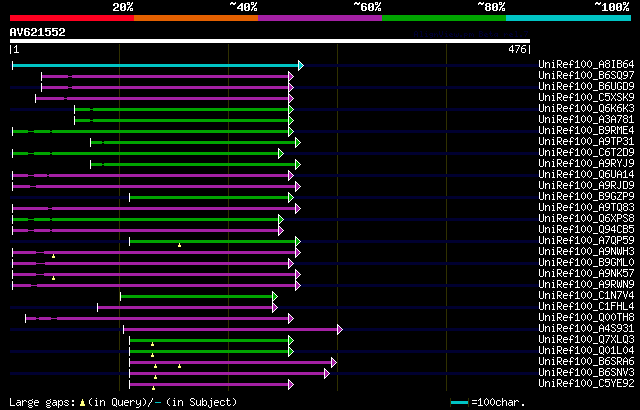Click the UniRef100_A9NK57 label
Screen dimensions: 640x410
click(586, 274)
